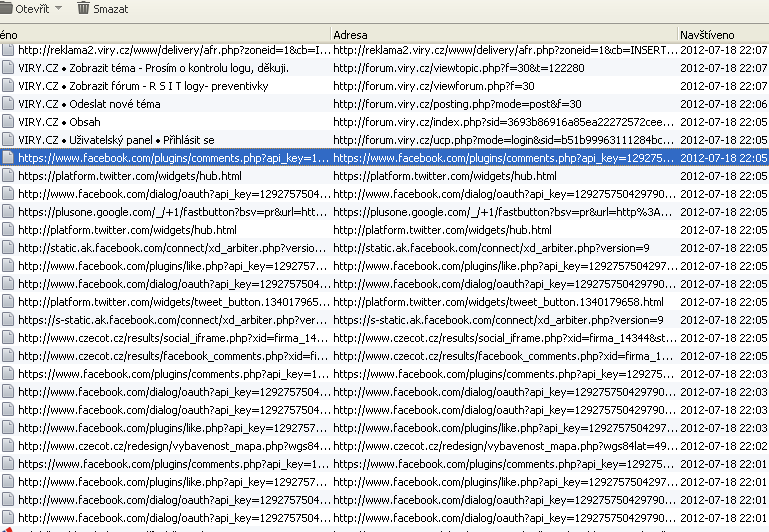
Task: Click page icon of 'Uživatelský panel • Přihlásit se' row
Action: click(8, 140)
